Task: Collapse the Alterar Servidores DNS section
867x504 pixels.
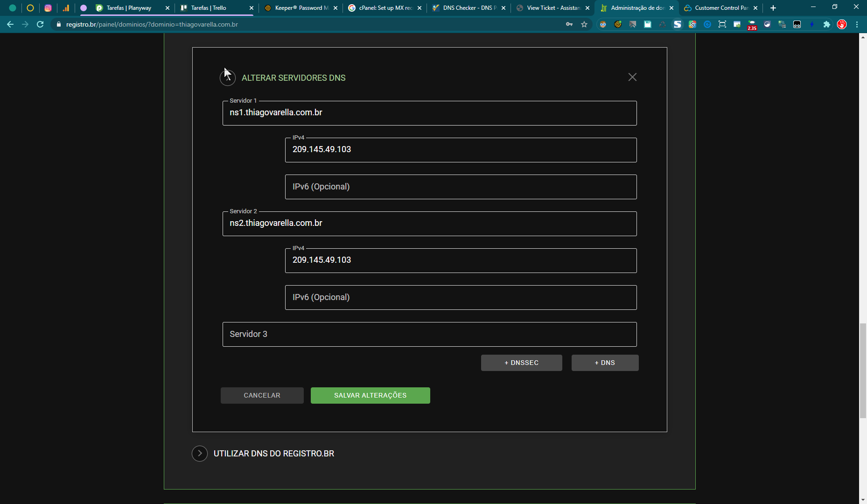Action: [228, 78]
